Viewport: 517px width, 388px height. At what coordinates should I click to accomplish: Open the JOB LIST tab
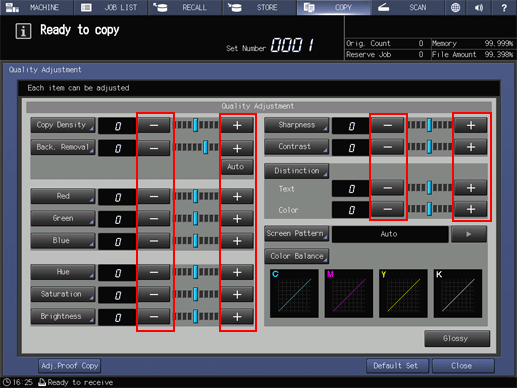click(x=111, y=7)
